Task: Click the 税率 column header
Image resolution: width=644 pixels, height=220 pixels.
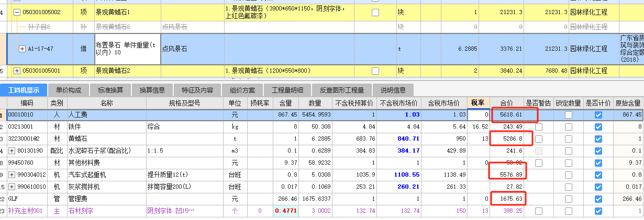Action: coord(478,102)
